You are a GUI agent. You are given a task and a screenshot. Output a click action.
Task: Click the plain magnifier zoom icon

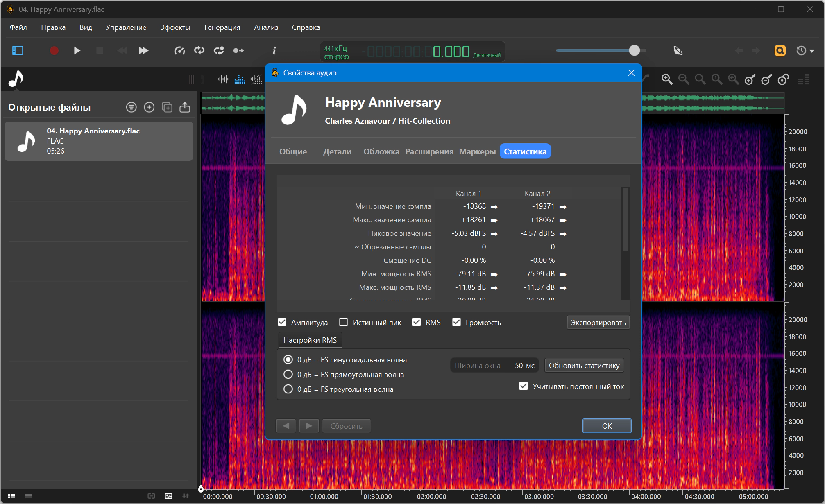tap(700, 79)
